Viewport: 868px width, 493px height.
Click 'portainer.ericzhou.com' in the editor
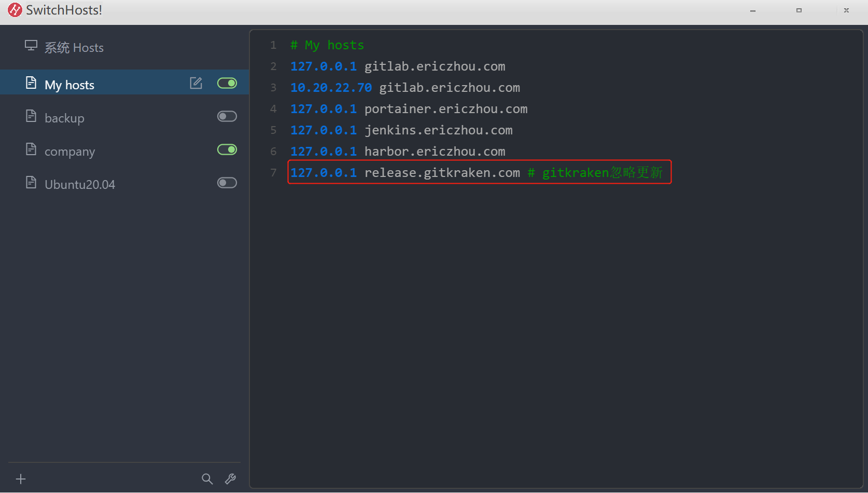(x=446, y=109)
